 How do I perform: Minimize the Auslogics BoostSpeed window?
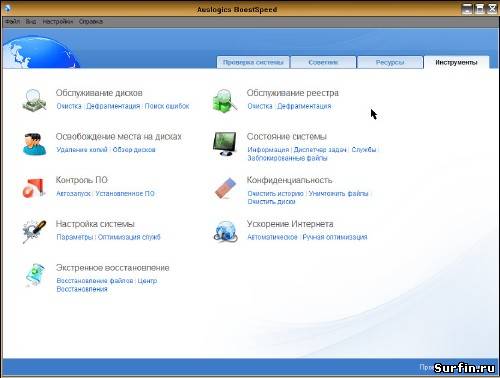pos(467,9)
